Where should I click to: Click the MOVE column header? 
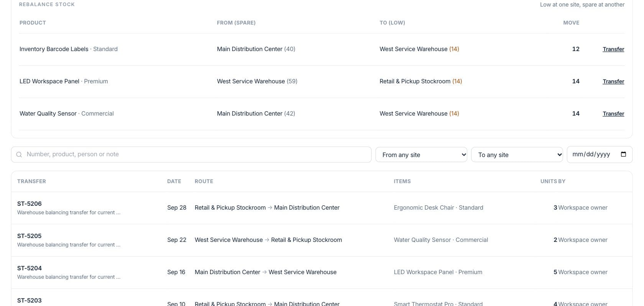571,23
